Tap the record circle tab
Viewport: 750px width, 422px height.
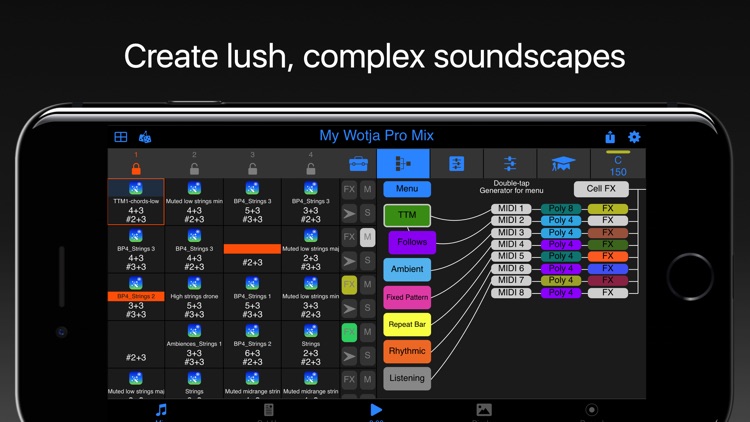592,411
